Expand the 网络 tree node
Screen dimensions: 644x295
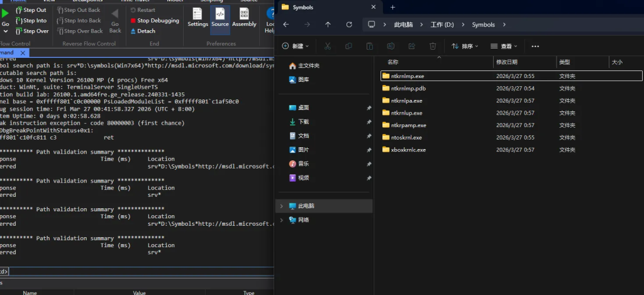281,220
